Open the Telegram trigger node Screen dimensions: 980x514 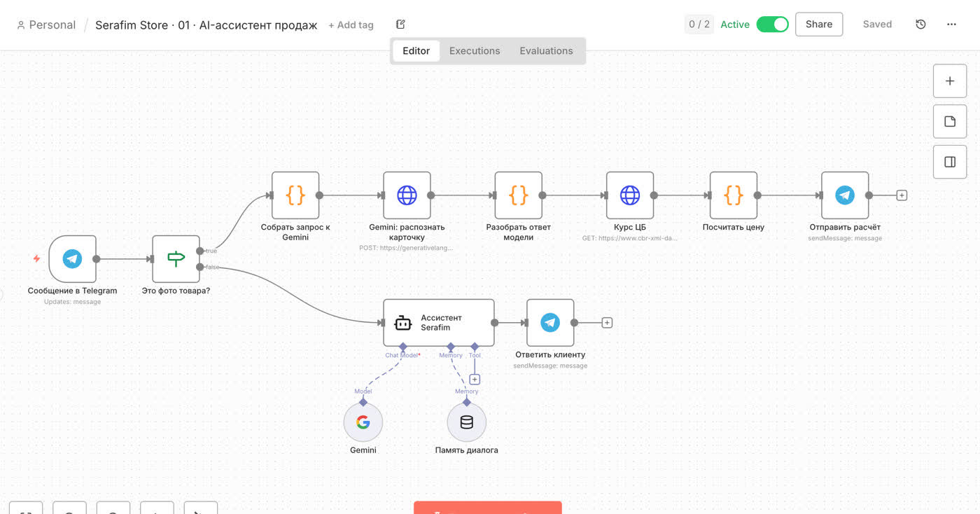tap(72, 259)
